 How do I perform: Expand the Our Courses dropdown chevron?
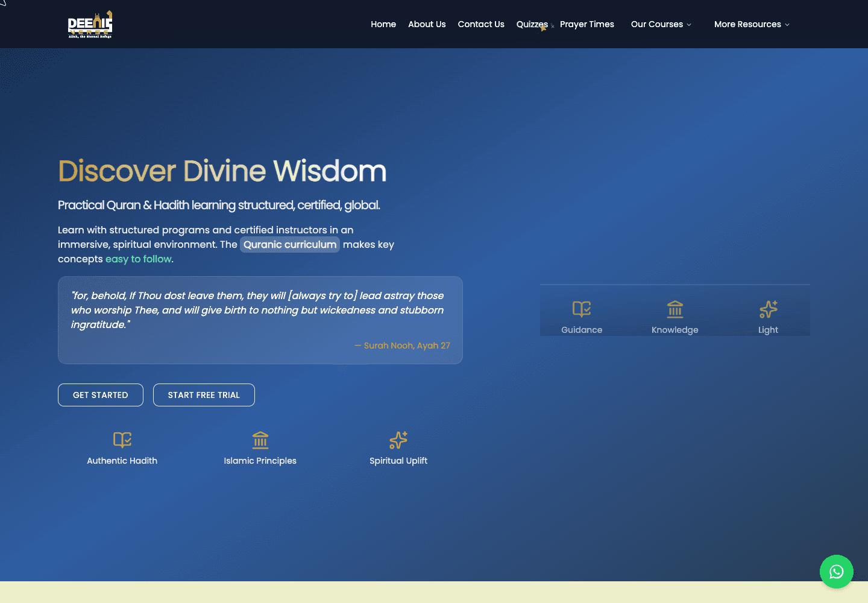pyautogui.click(x=689, y=25)
